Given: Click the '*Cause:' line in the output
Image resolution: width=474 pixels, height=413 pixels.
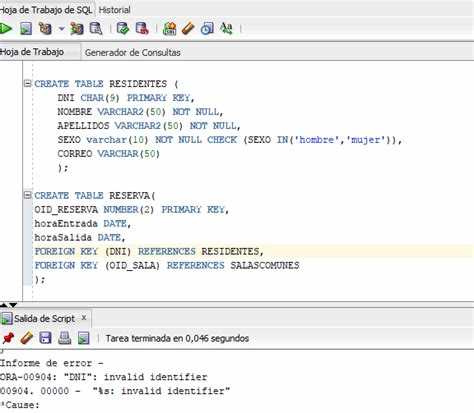Looking at the screenshot, I should (x=20, y=405).
